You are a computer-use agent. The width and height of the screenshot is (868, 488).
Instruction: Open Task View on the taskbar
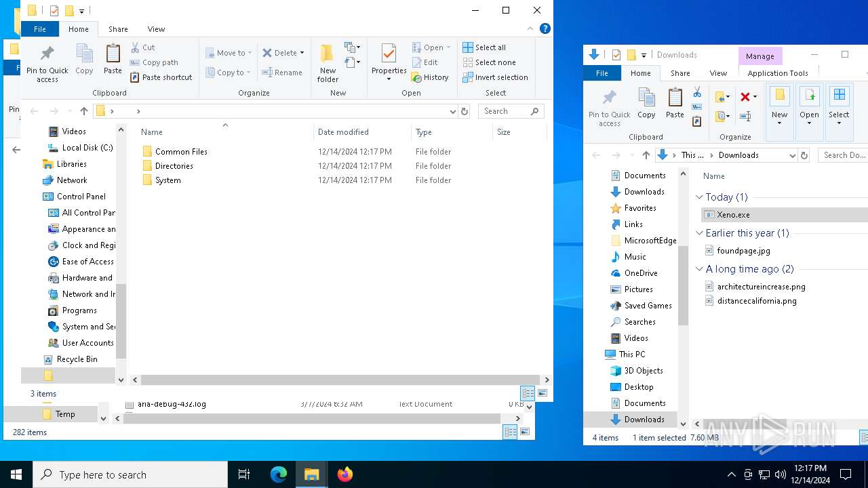point(244,474)
